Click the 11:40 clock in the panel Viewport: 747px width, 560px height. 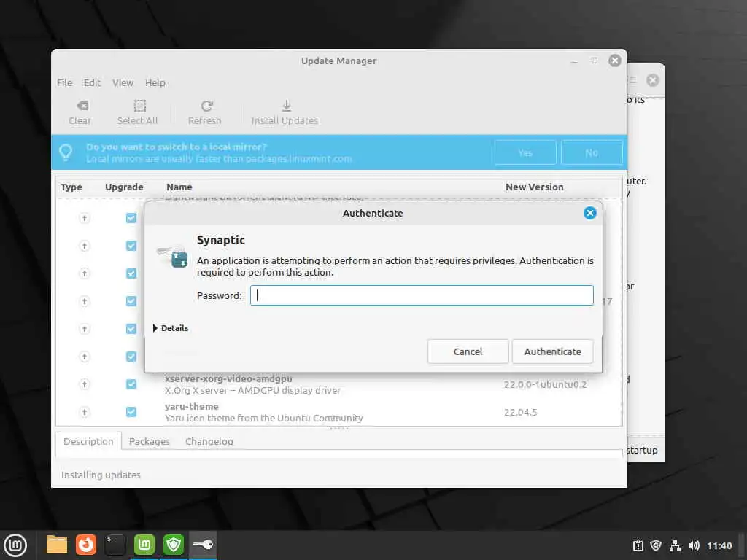click(x=719, y=545)
